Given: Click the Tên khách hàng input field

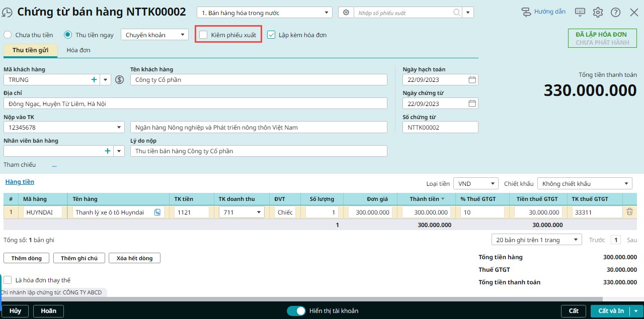Looking at the screenshot, I should tap(259, 79).
